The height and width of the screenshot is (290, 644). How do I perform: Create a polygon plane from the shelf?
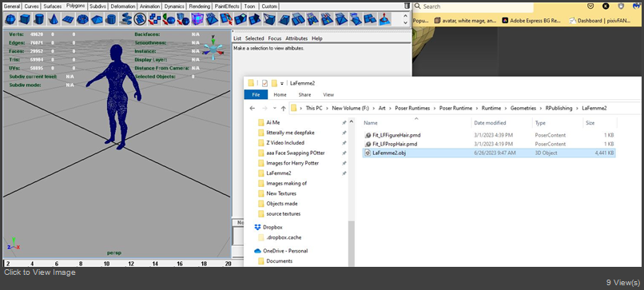(x=68, y=19)
